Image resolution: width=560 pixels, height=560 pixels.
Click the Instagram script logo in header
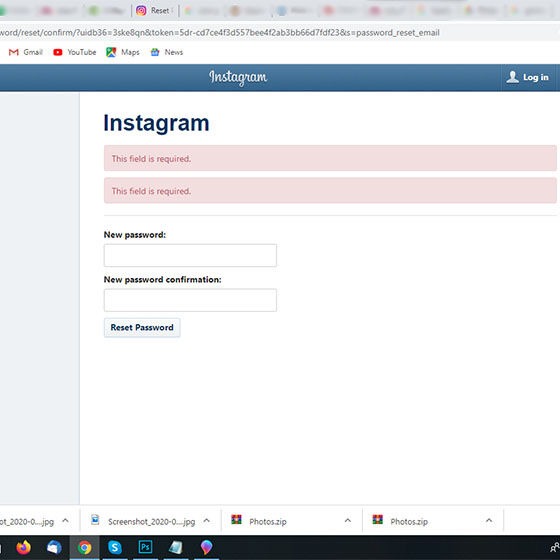[x=238, y=78]
